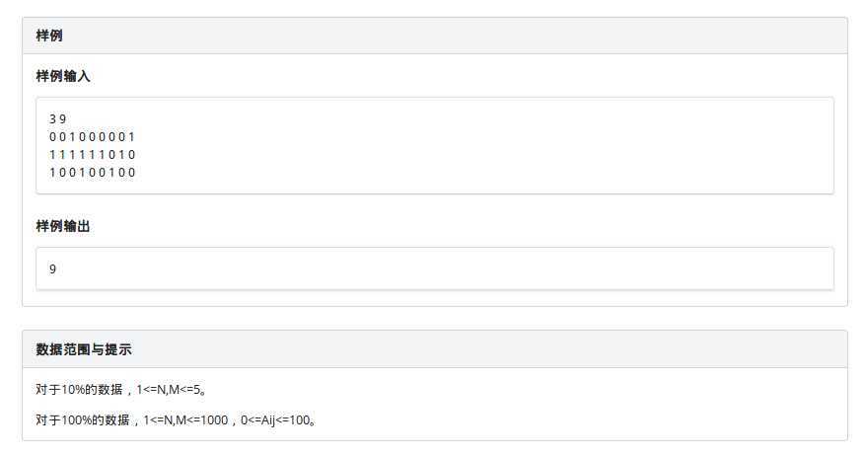Click the 样例输入 heading
The width and height of the screenshot is (868, 455).
(x=62, y=76)
